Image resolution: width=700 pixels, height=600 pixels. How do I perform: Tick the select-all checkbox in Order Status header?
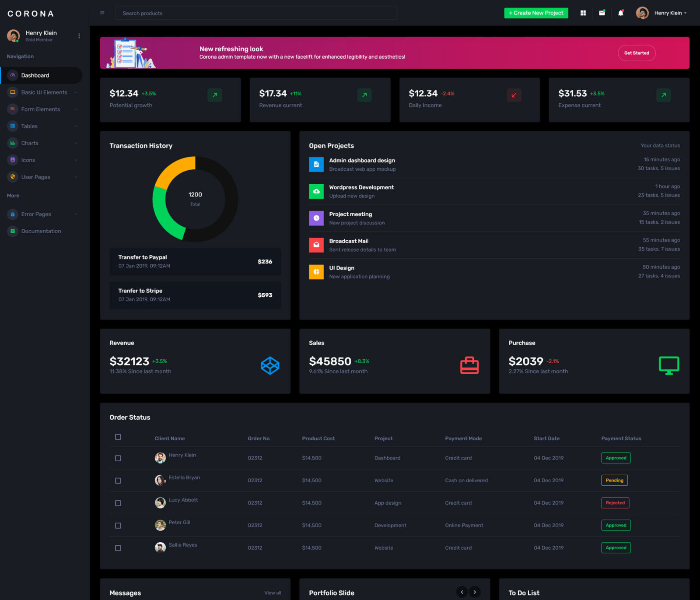(118, 437)
